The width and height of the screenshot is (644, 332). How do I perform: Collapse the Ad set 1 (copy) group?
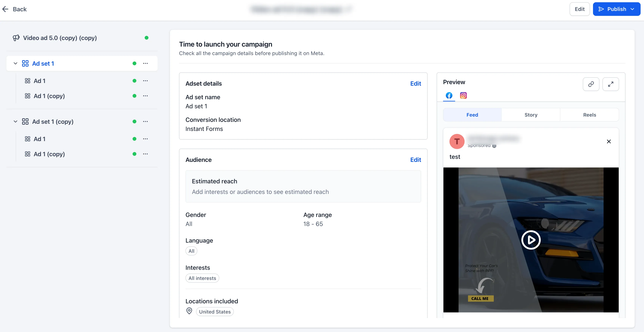[15, 121]
